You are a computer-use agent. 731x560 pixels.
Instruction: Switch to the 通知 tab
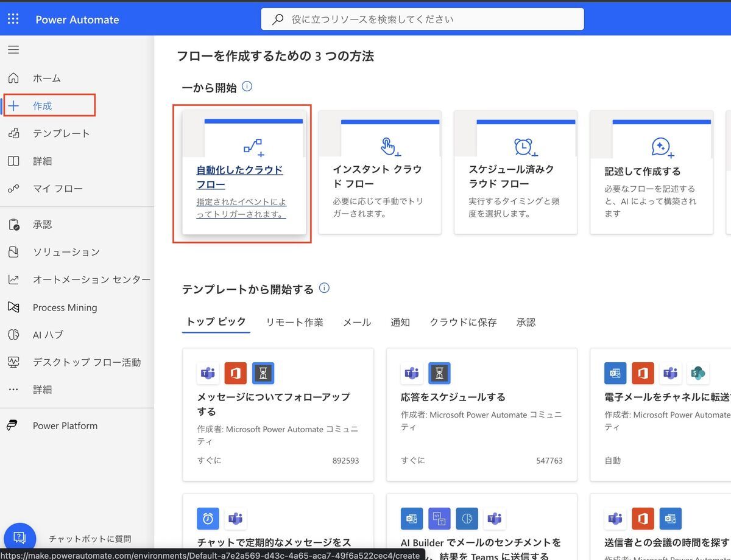tap(400, 322)
